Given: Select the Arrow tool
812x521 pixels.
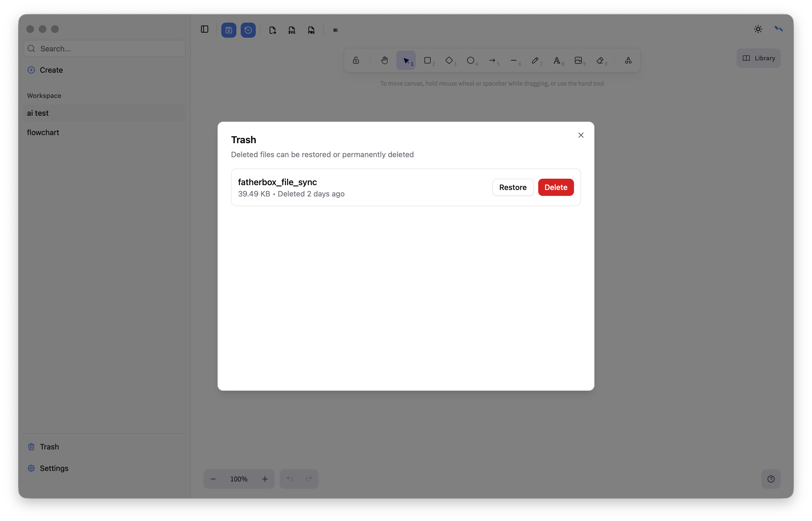Looking at the screenshot, I should coord(492,61).
